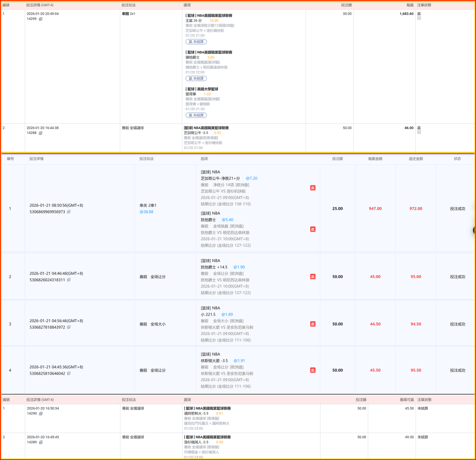
Task: Click the 投注成功 status in row 4
Action: 457,370
